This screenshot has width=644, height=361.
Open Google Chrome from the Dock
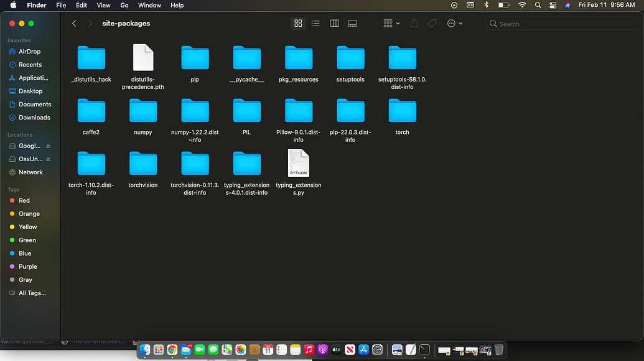(x=172, y=350)
